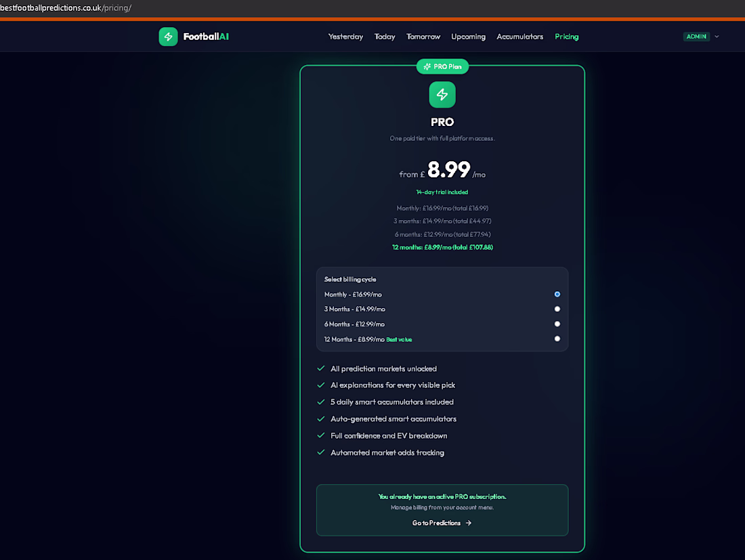Click the One paid tier description text
745x560 pixels.
tap(442, 138)
